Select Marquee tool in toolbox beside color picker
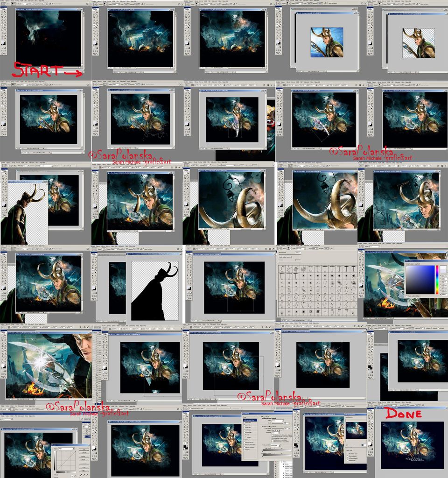 pos(360,254)
